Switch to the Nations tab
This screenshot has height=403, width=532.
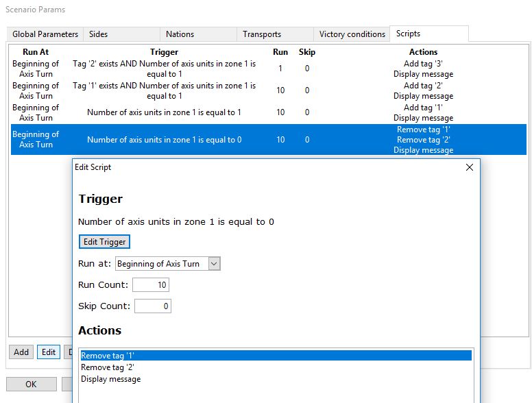180,34
